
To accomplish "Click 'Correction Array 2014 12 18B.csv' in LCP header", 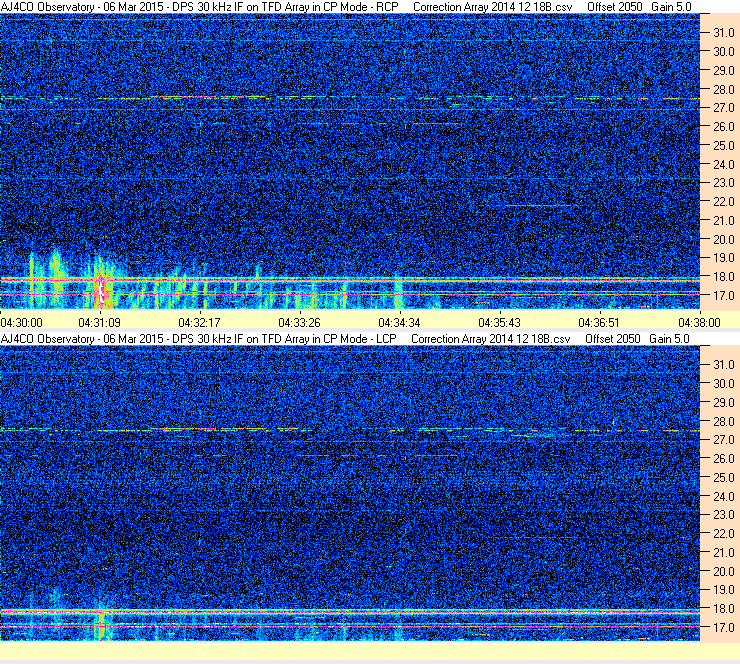I will (491, 339).
